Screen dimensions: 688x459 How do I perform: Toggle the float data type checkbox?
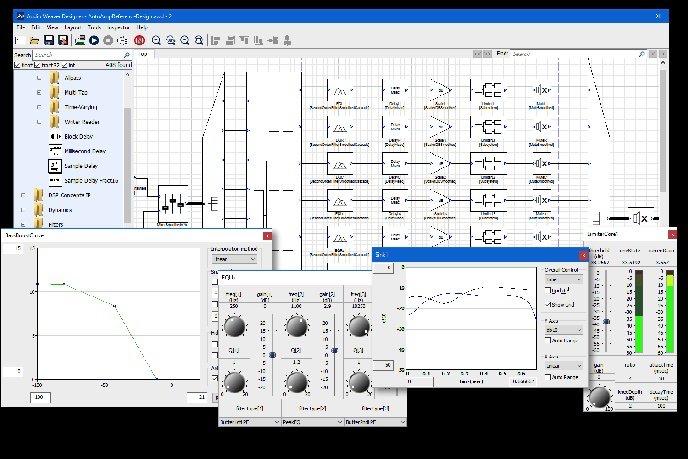pos(17,65)
